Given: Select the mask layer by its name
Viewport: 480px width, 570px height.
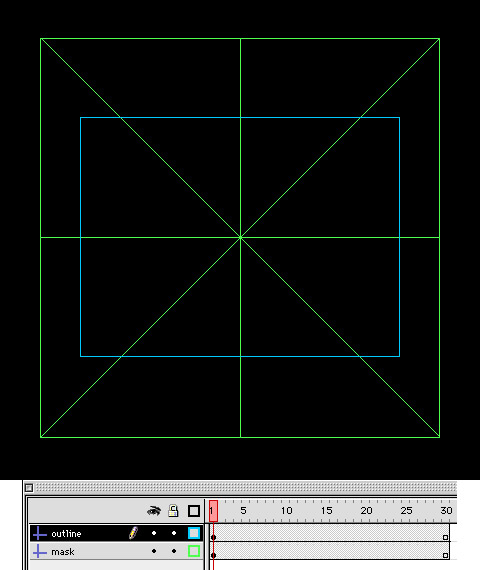Looking at the screenshot, I should (x=63, y=552).
